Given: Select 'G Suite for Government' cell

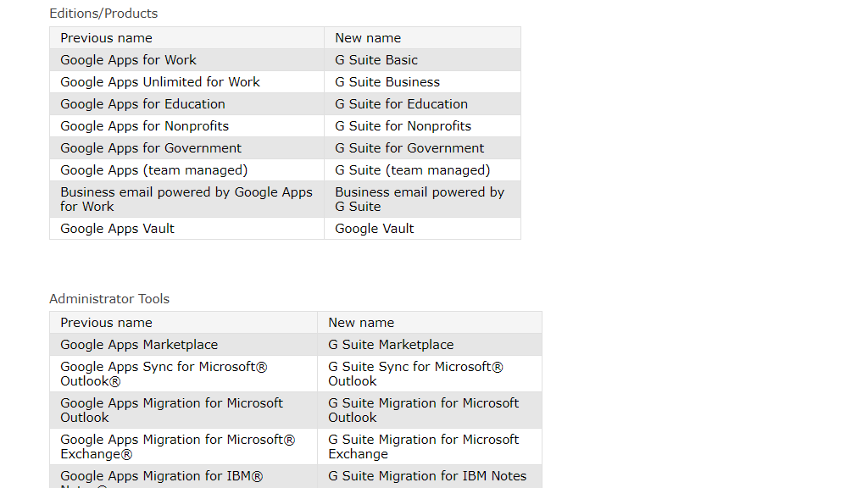Looking at the screenshot, I should pos(422,148).
